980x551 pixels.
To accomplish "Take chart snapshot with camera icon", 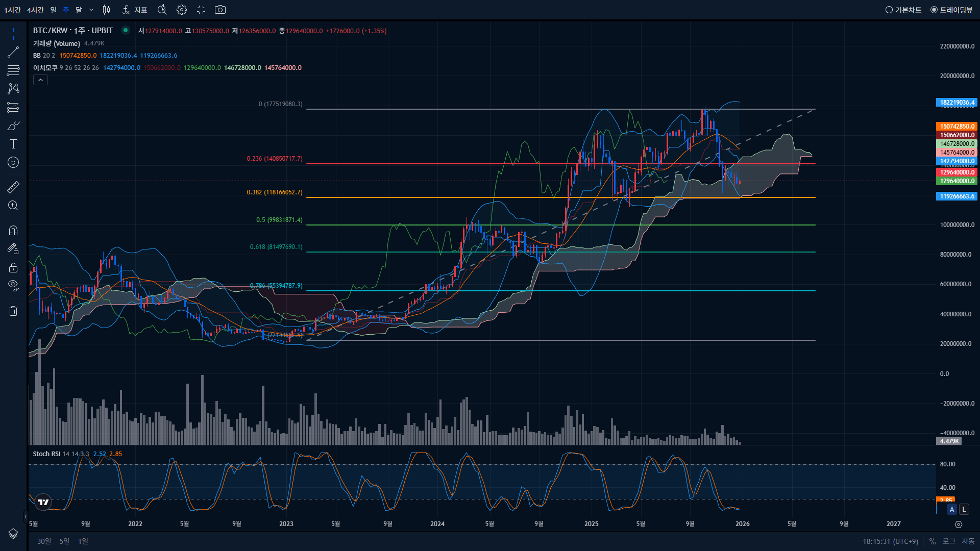I will pyautogui.click(x=220, y=10).
